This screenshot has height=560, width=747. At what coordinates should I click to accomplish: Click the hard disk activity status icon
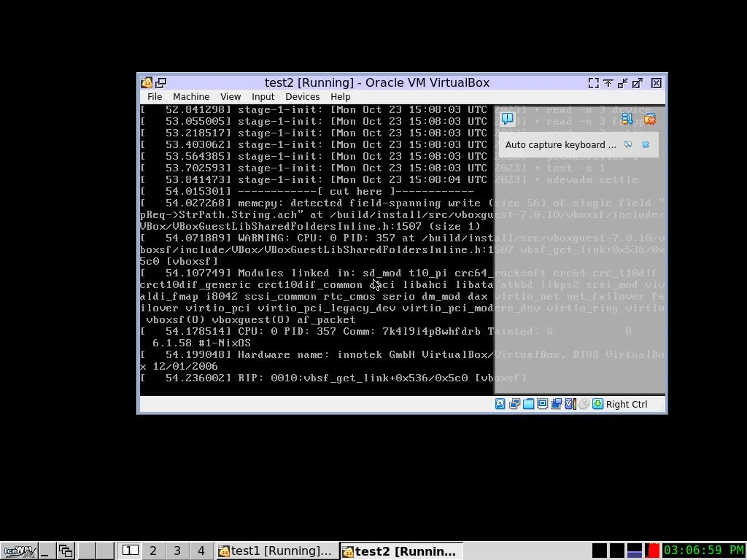(500, 403)
